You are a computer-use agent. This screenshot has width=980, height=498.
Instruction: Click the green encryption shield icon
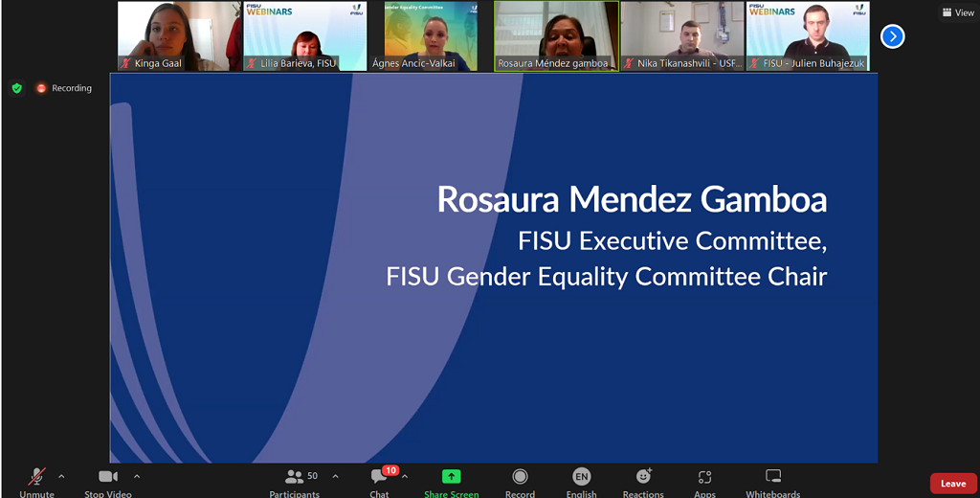coord(16,88)
